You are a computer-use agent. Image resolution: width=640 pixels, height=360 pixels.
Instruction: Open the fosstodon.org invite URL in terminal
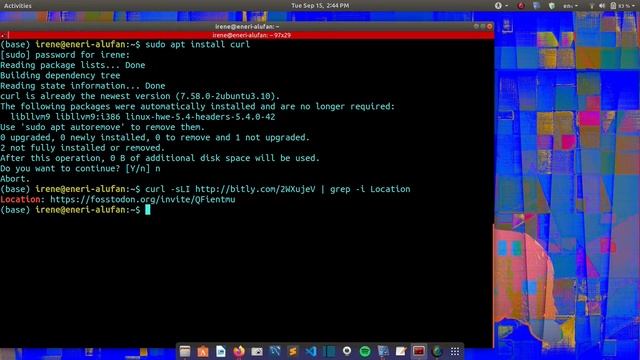point(142,200)
